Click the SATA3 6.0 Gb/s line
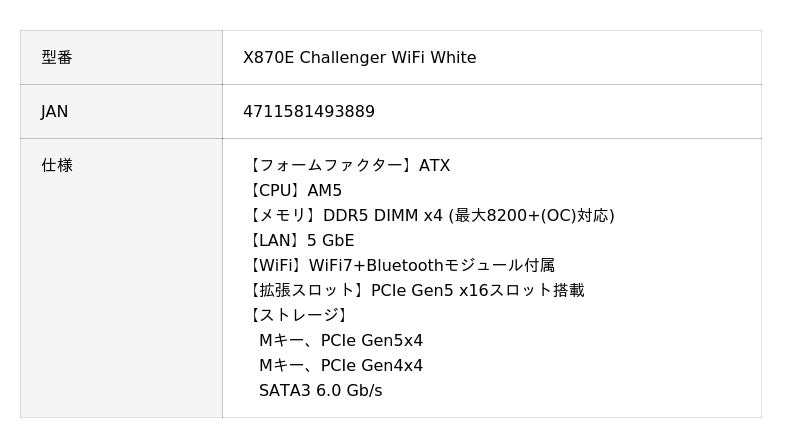 coord(320,391)
